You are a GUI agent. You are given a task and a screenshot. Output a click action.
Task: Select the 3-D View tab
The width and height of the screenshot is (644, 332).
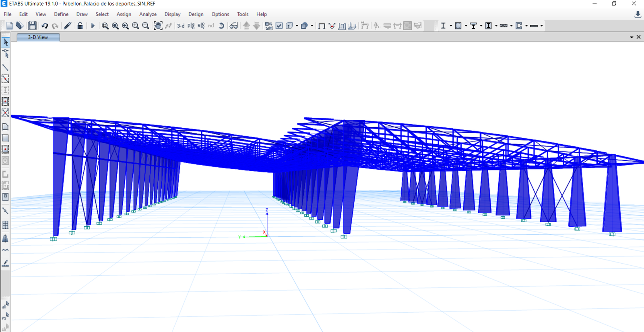click(38, 37)
